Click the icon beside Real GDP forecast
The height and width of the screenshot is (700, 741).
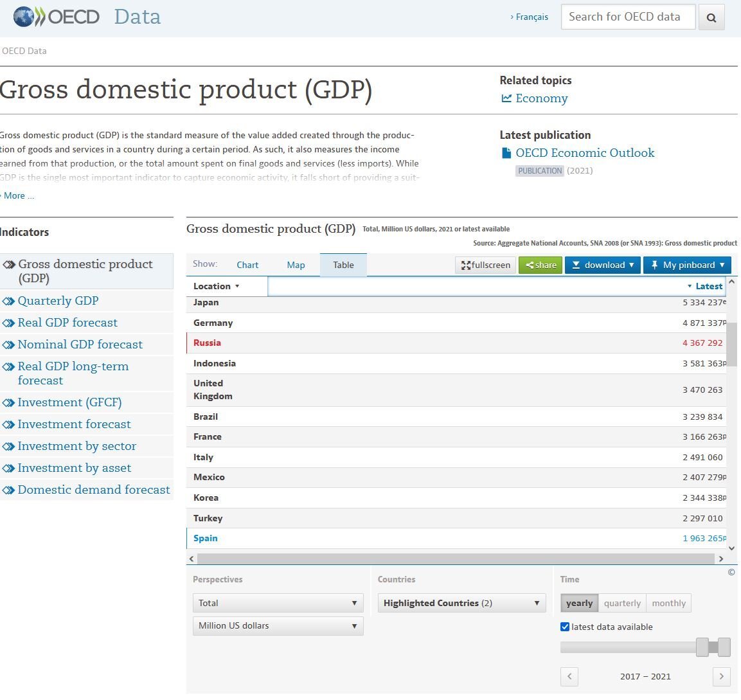pyautogui.click(x=8, y=323)
